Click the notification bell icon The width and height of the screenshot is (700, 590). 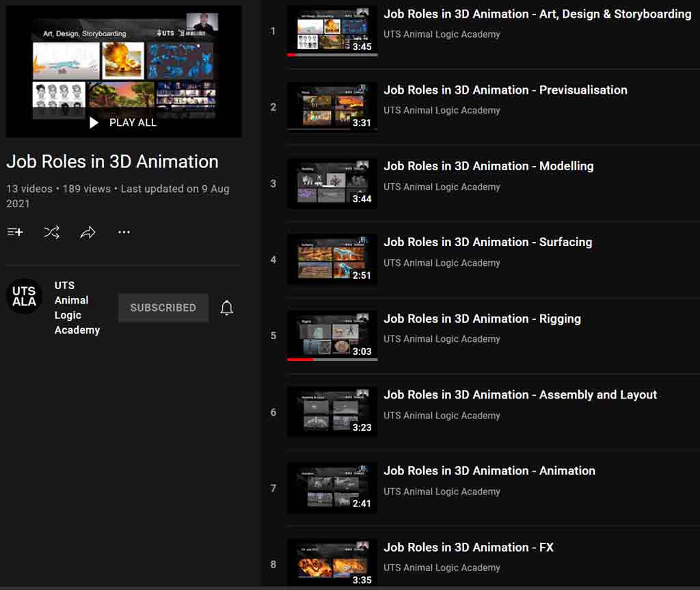pos(226,308)
